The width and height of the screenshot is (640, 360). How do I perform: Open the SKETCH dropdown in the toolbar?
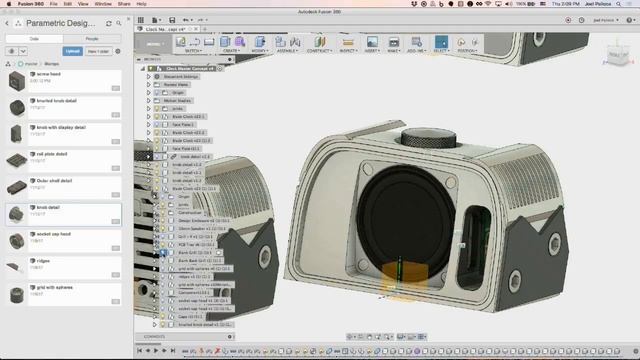click(193, 51)
